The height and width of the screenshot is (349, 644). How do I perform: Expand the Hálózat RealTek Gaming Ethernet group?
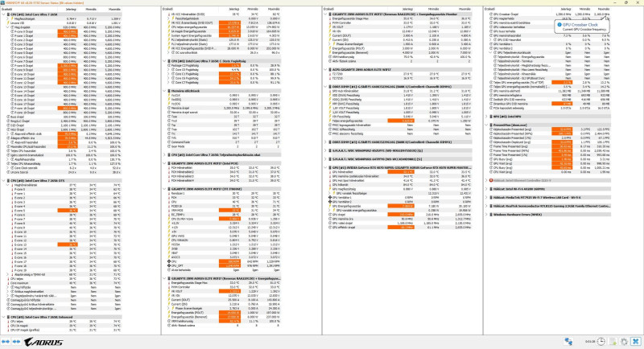pos(487,207)
